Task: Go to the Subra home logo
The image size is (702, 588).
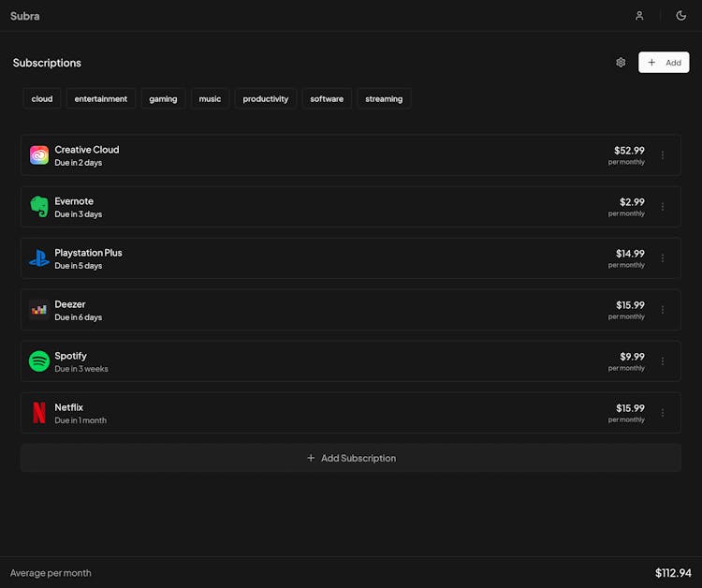Action: [25, 16]
